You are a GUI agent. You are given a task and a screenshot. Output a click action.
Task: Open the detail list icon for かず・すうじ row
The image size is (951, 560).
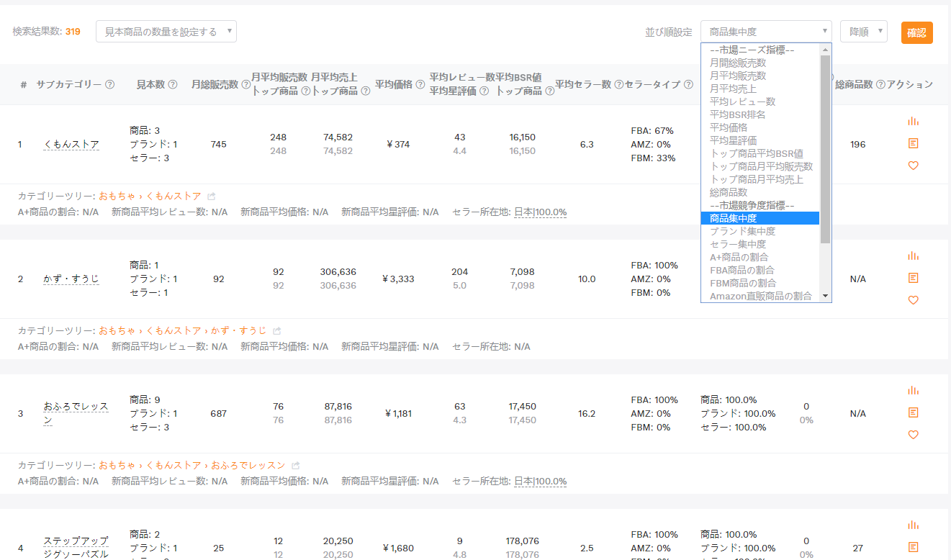coord(914,278)
